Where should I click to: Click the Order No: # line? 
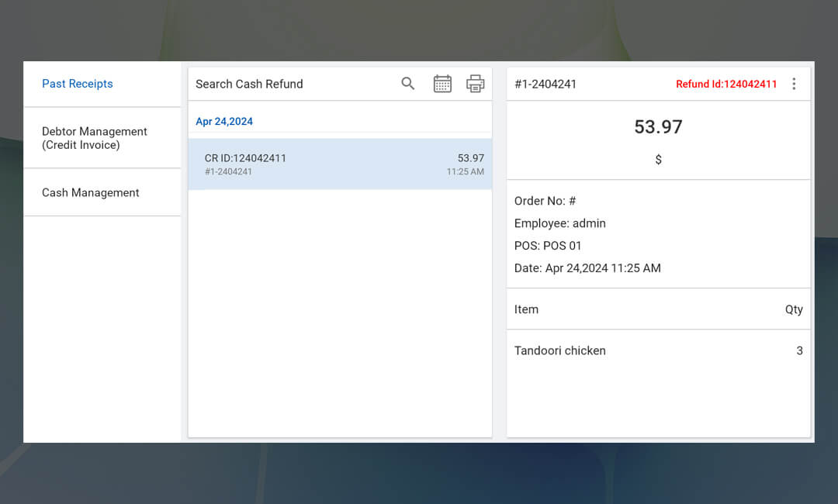545,201
